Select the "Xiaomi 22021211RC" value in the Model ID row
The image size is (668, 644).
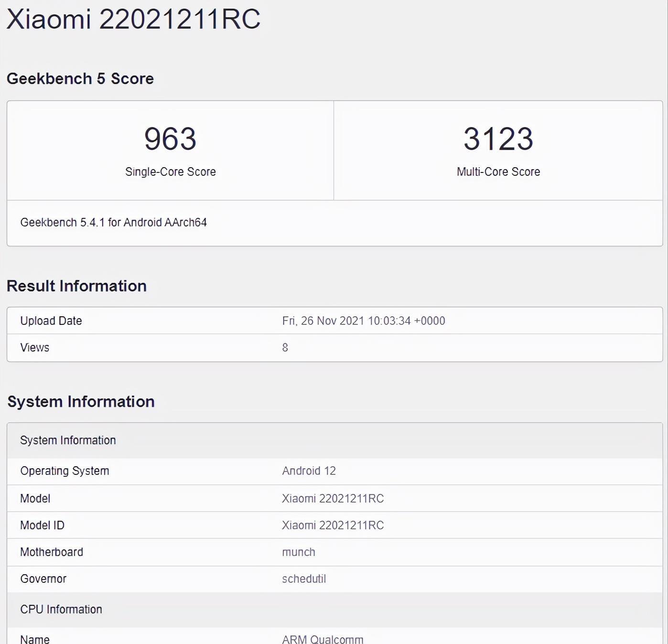pyautogui.click(x=333, y=525)
